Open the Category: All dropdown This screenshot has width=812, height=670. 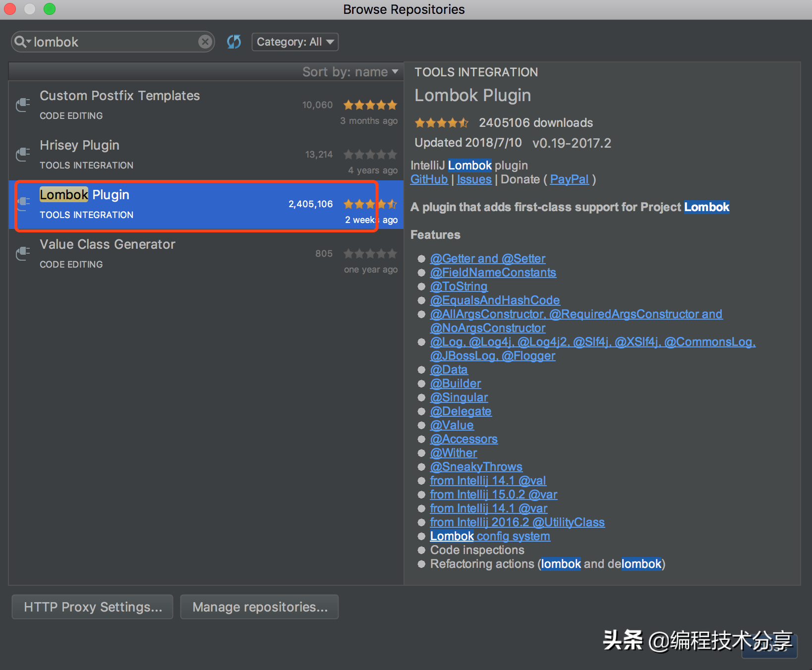295,42
